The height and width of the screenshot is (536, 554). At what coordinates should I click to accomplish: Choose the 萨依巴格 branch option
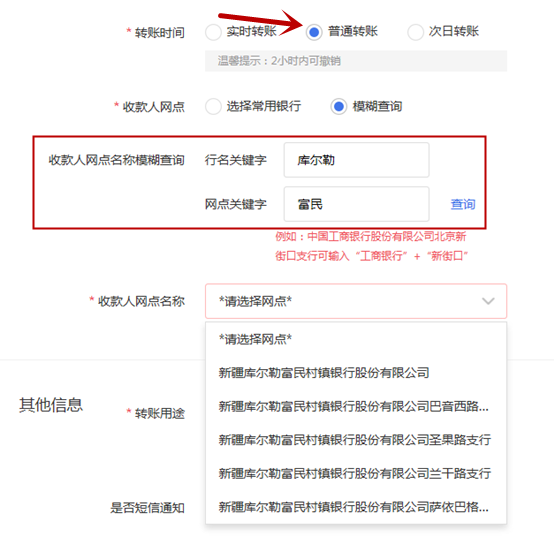tap(356, 507)
